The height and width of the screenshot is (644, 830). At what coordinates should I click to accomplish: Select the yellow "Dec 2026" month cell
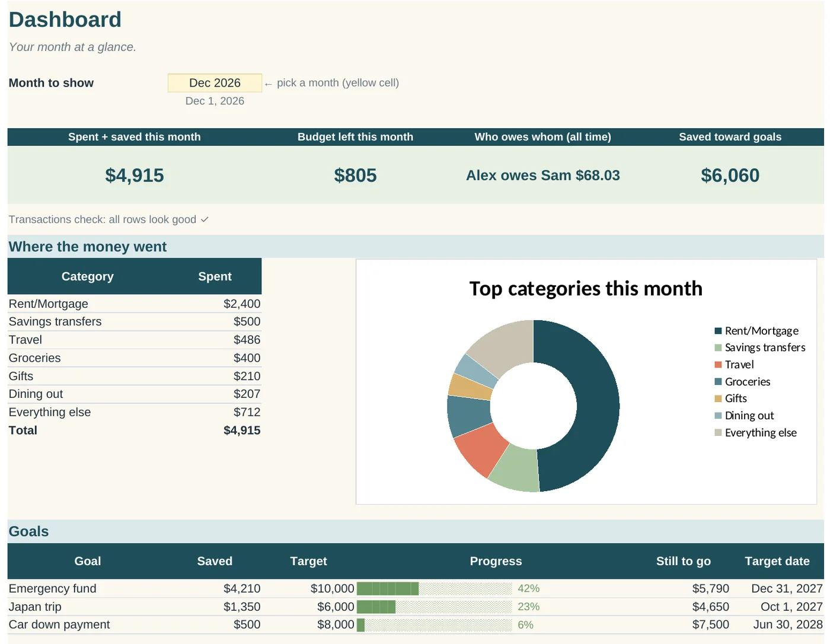click(215, 83)
